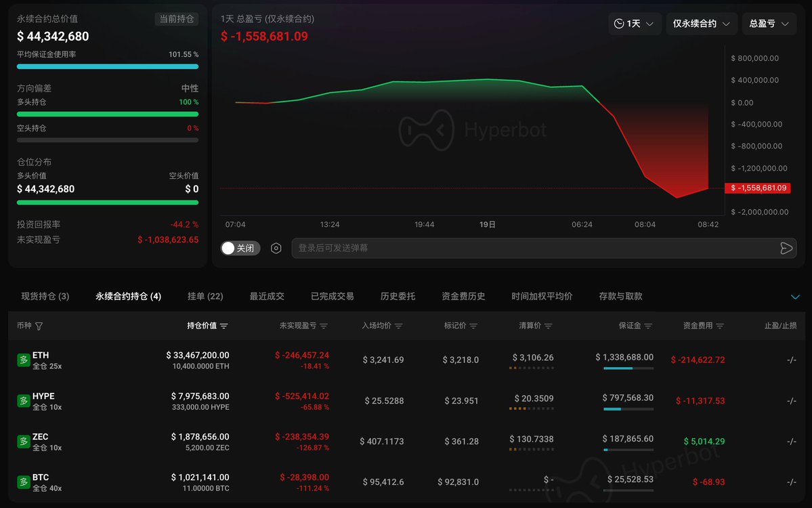Click the ZEC row long badge icon

[x=23, y=441]
